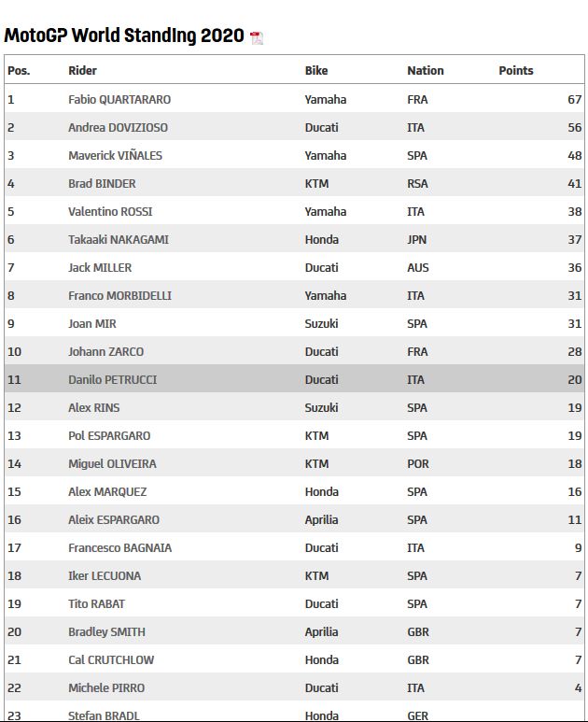Viewport: 588px width, 722px height.
Task: Click Joan MIR in the rider list
Action: [91, 323]
